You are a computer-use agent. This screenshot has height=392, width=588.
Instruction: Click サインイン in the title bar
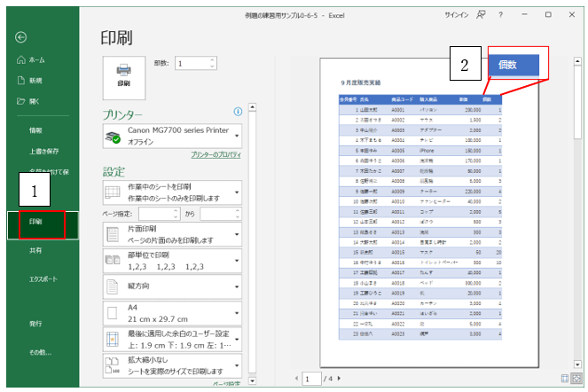tap(456, 15)
